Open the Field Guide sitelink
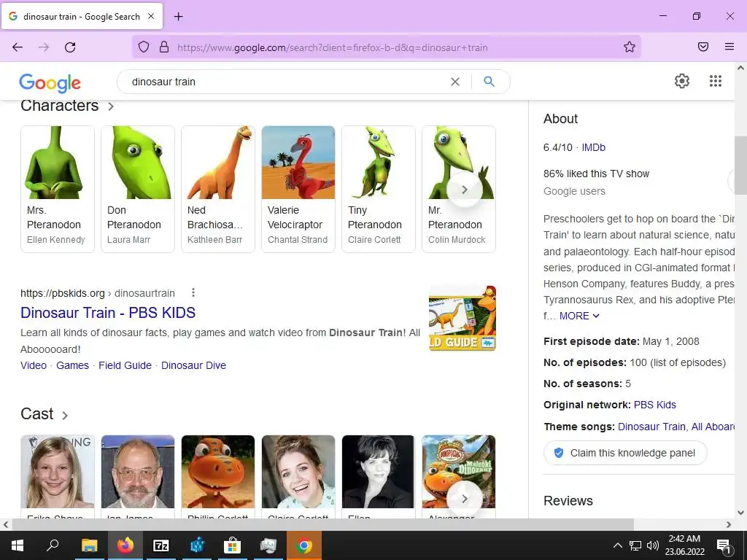 coord(125,366)
